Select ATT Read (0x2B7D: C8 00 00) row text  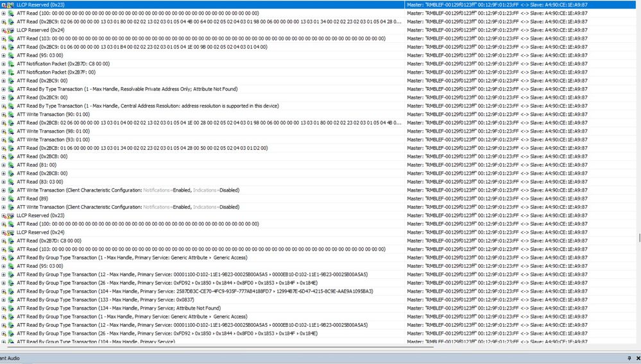tap(49, 241)
